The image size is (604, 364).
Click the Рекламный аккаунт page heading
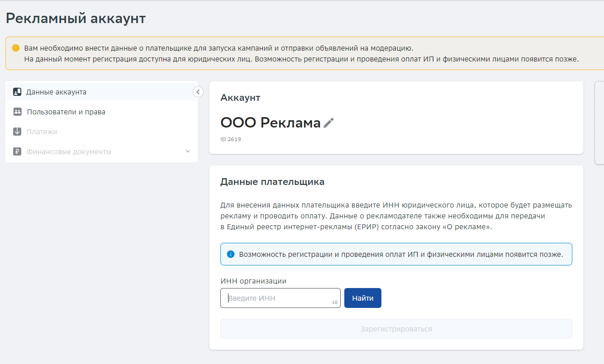click(x=76, y=19)
